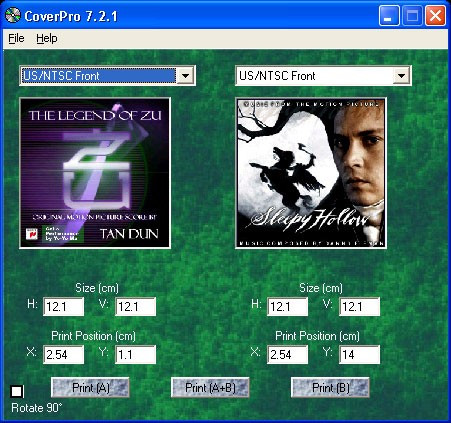Click the Sleepy Hollow cover thumbnail
Screen dimensions: 451x423
311,173
